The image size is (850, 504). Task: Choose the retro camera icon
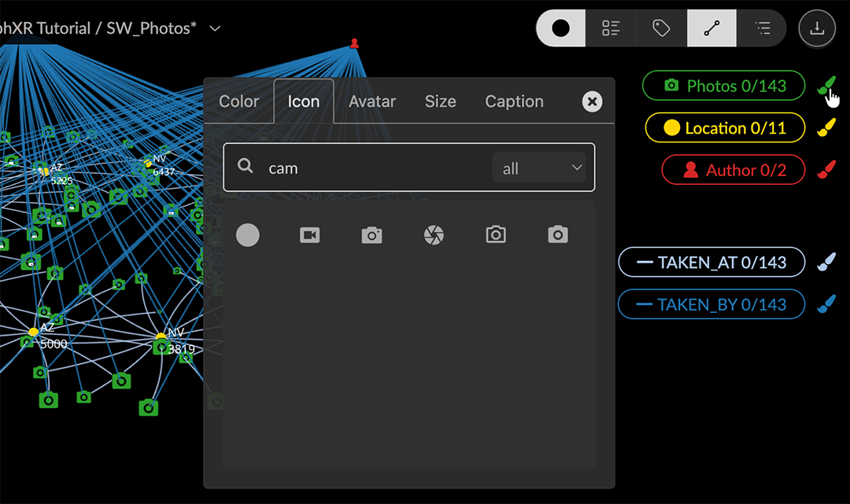[x=371, y=235]
